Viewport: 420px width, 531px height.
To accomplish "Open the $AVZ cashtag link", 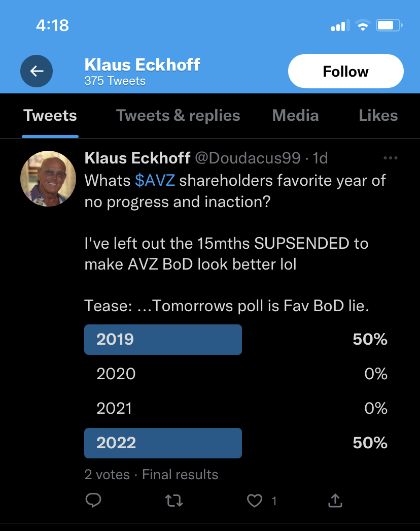I will tap(155, 180).
